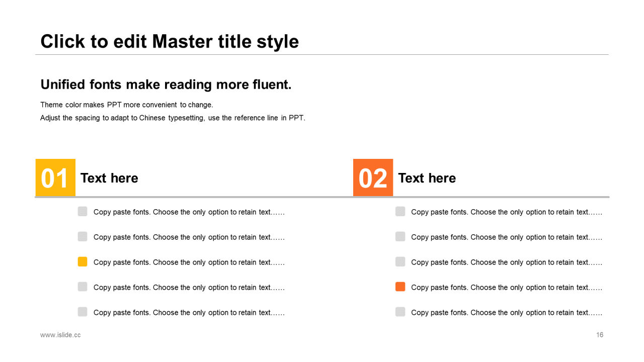Select the "Unified fonts make reading more fluent." heading
Screen dimensions: 644x362
click(x=166, y=84)
